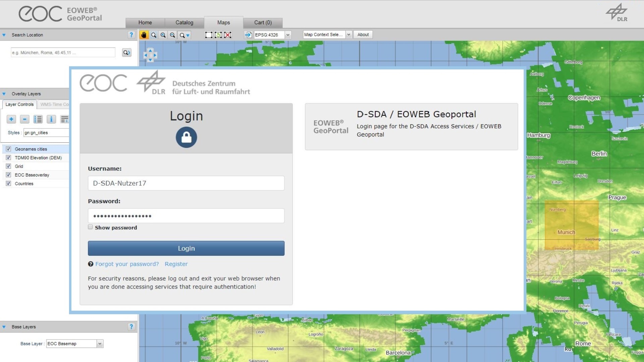644x362 pixels.
Task: Switch to the Catalog tab
Action: pyautogui.click(x=184, y=22)
